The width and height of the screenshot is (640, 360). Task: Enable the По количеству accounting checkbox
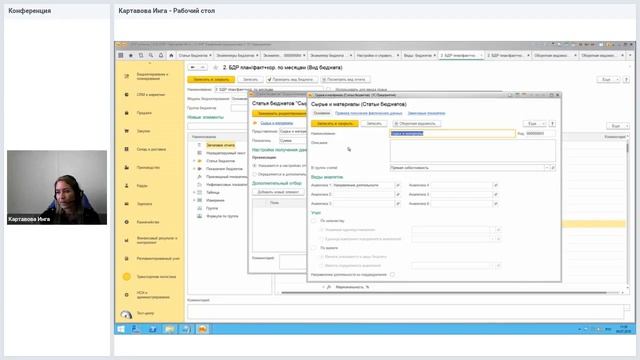(314, 221)
